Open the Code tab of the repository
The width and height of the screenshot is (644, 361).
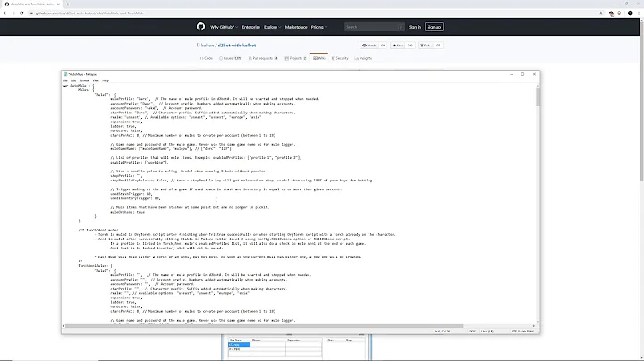click(x=207, y=58)
